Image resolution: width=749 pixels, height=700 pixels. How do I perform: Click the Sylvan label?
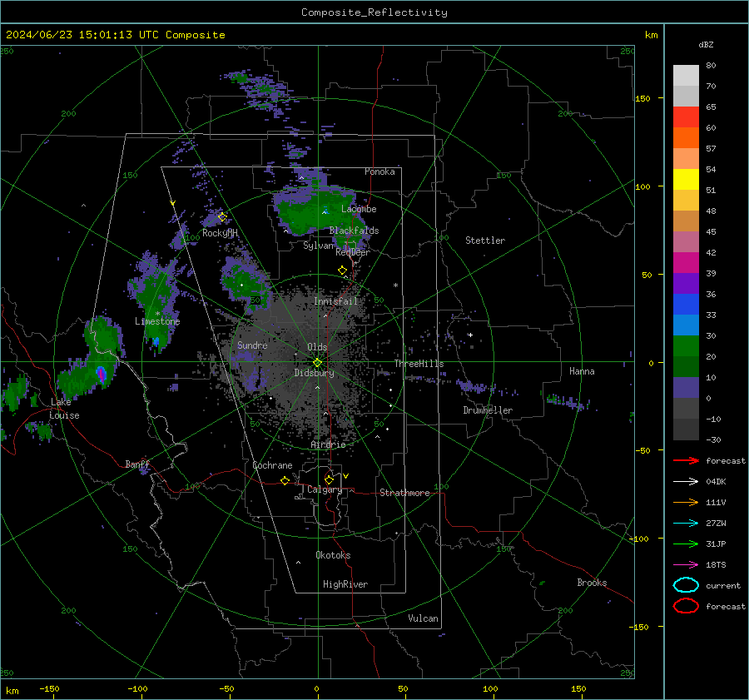click(318, 246)
